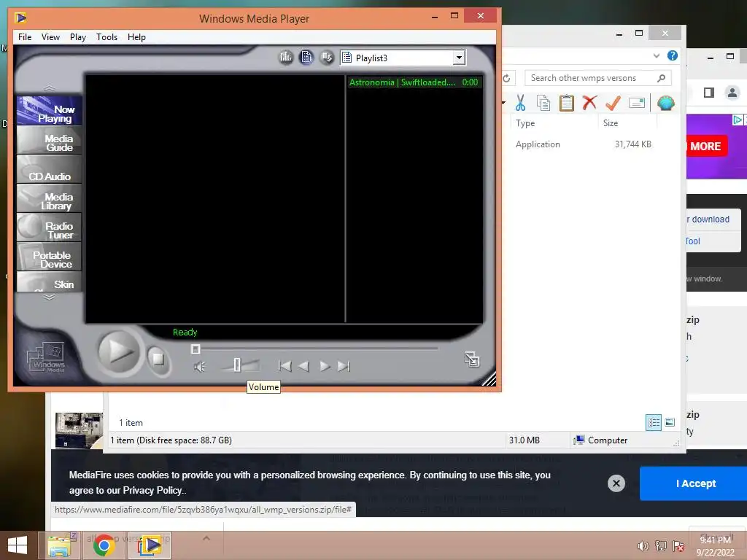Click the Fast Forward button
Image resolution: width=747 pixels, height=560 pixels.
coord(325,366)
